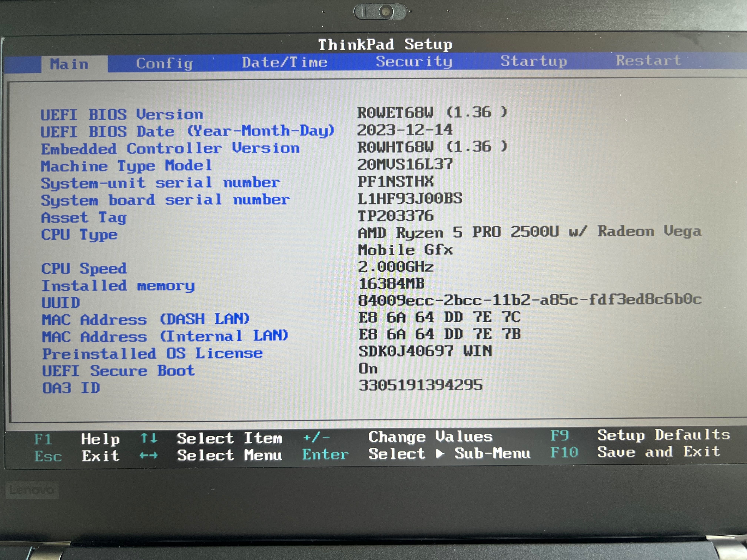747x560 pixels.
Task: Select the Asset Tag label
Action: (x=84, y=218)
